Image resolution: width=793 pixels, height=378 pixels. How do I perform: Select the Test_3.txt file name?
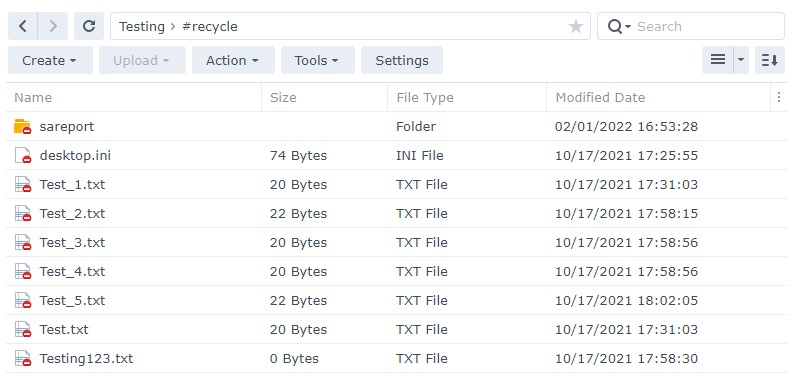(x=72, y=242)
